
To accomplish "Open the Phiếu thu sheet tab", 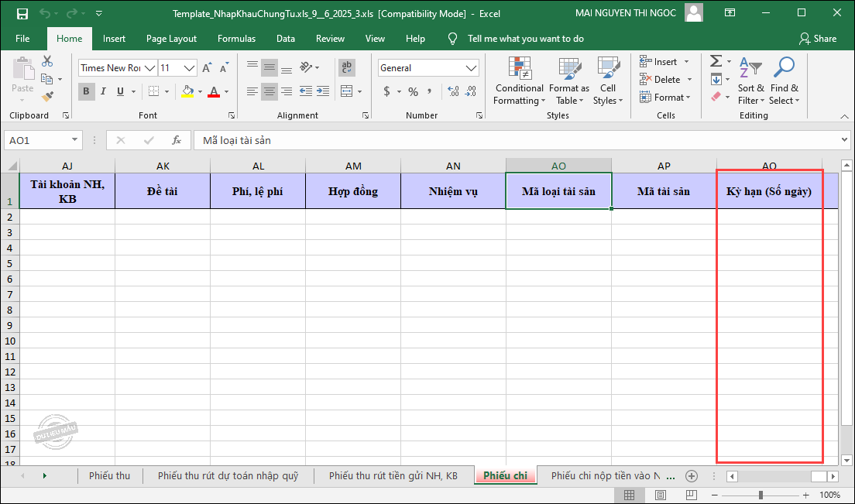I will [x=110, y=475].
